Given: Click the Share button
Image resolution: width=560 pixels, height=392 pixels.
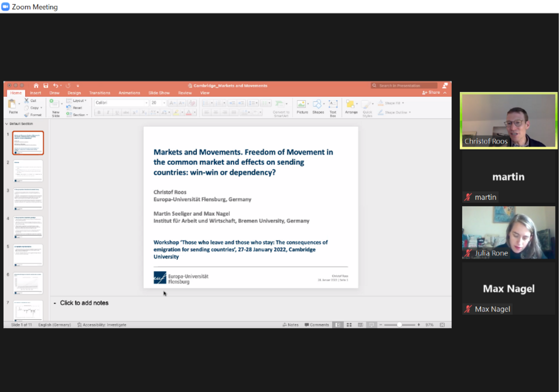Looking at the screenshot, I should 431,93.
